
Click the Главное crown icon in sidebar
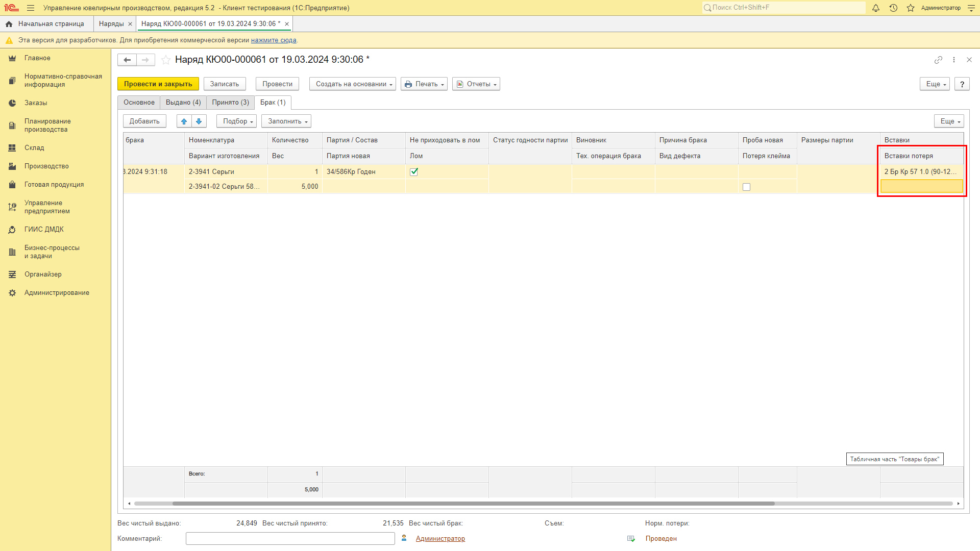point(12,58)
